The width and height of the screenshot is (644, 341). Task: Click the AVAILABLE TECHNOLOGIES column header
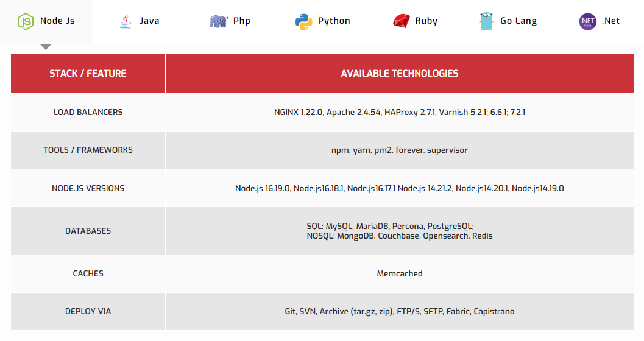click(400, 74)
